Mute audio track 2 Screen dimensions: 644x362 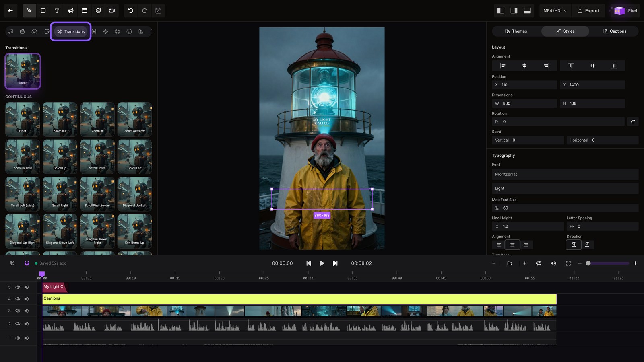coord(27,324)
